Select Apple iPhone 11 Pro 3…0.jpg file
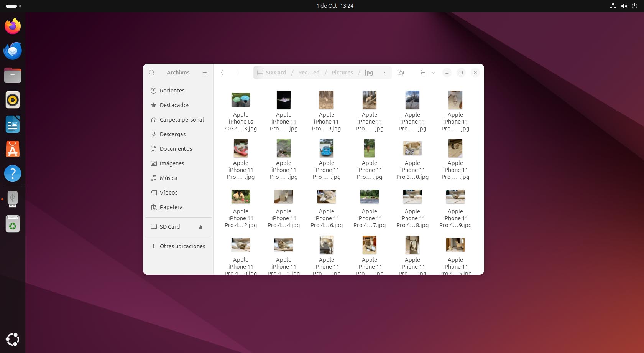644x353 pixels. (412, 160)
